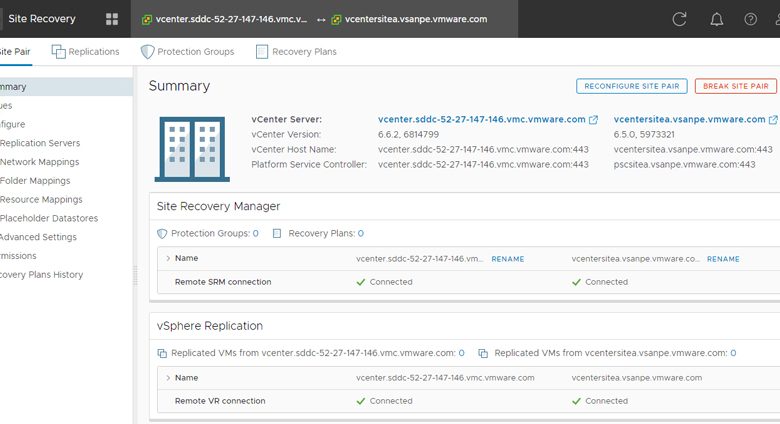Open the notifications bell icon
Screen dimensions: 780x424
tap(716, 19)
